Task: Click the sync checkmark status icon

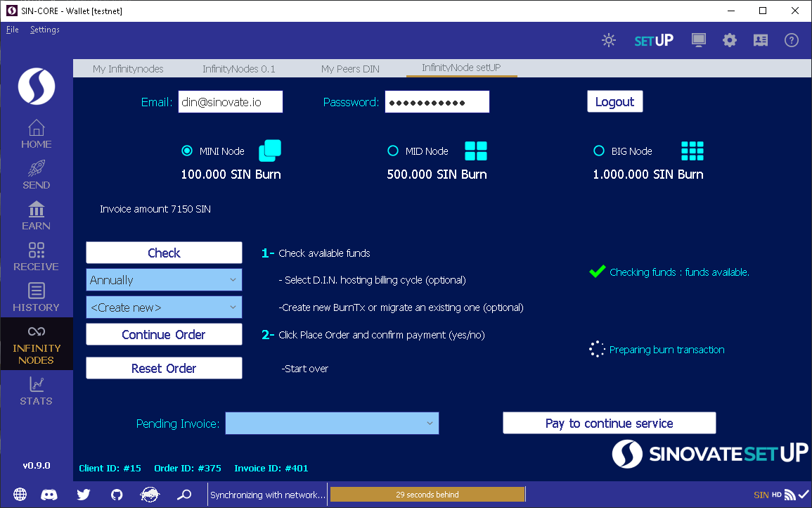Action: click(x=804, y=495)
